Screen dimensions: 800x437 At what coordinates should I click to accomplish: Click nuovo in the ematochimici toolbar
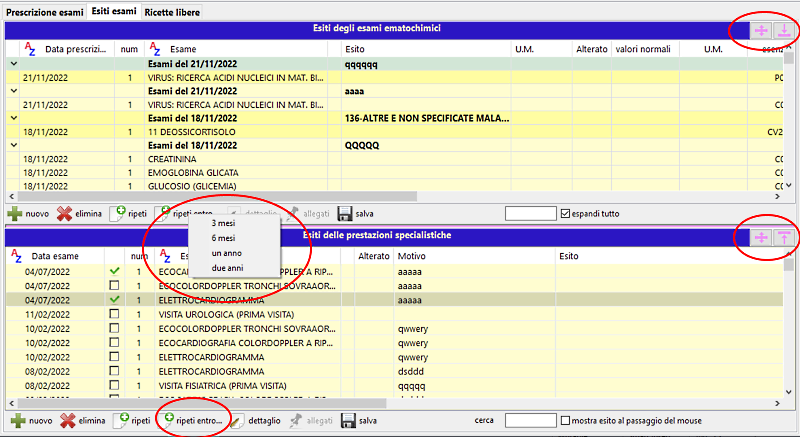coord(29,214)
